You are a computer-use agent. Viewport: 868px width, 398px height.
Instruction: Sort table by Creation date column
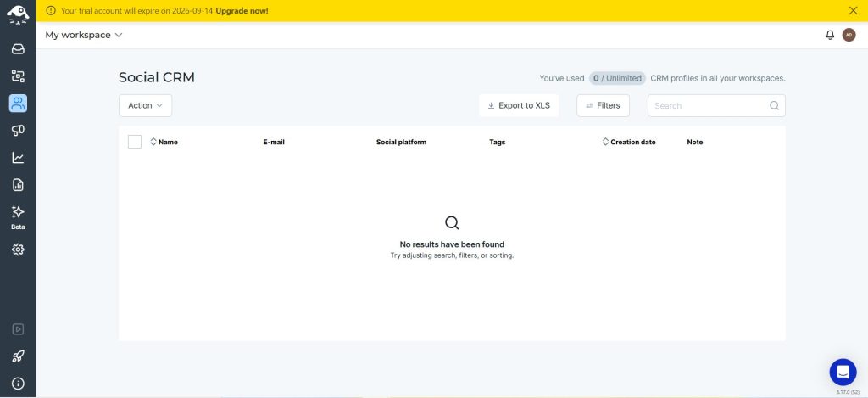coord(629,142)
